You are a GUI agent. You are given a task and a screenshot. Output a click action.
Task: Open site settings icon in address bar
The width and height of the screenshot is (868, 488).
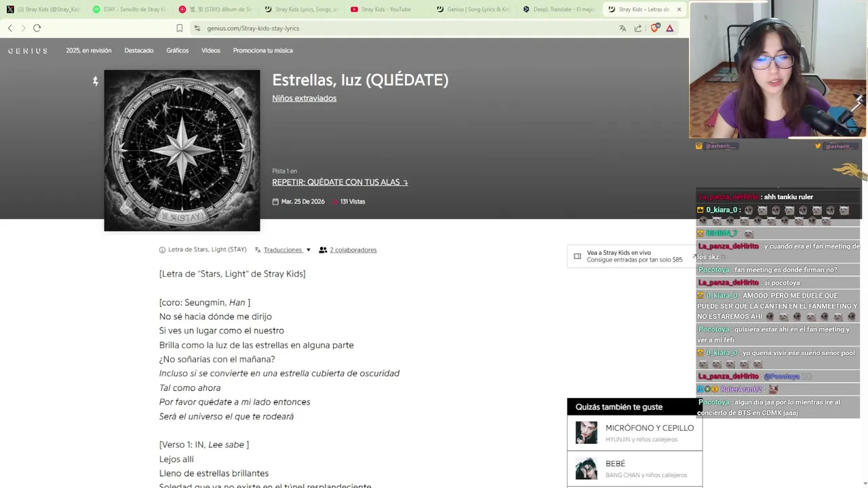pyautogui.click(x=197, y=28)
